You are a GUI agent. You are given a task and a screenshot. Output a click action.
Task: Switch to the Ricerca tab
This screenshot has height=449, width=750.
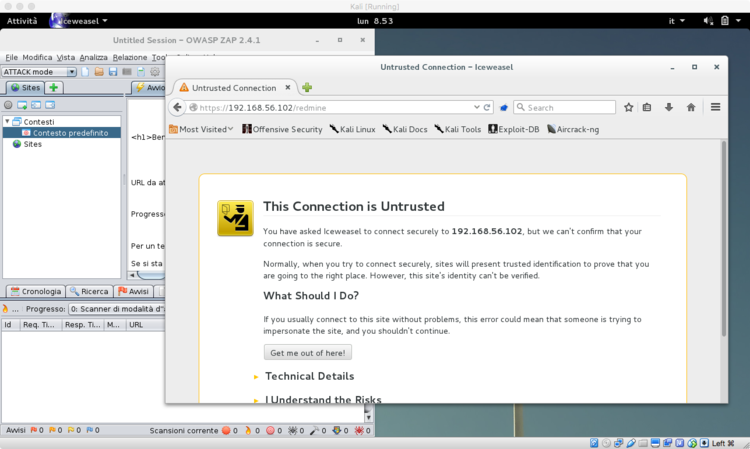(x=89, y=291)
